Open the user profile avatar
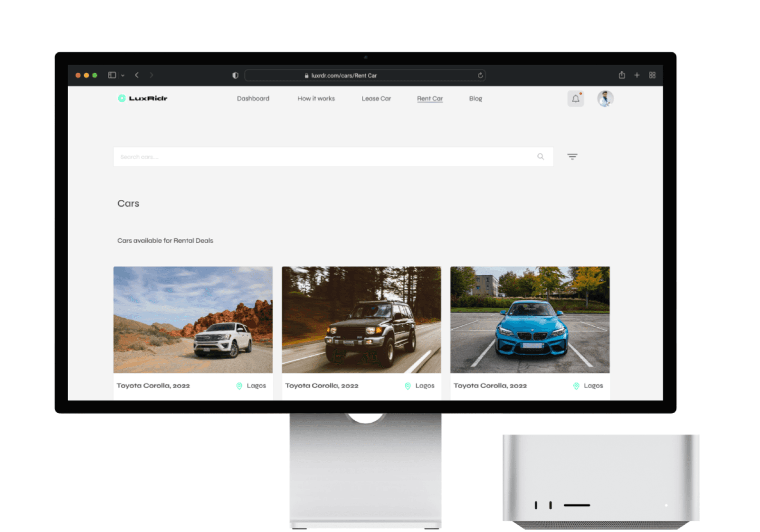The image size is (760, 532). [605, 99]
